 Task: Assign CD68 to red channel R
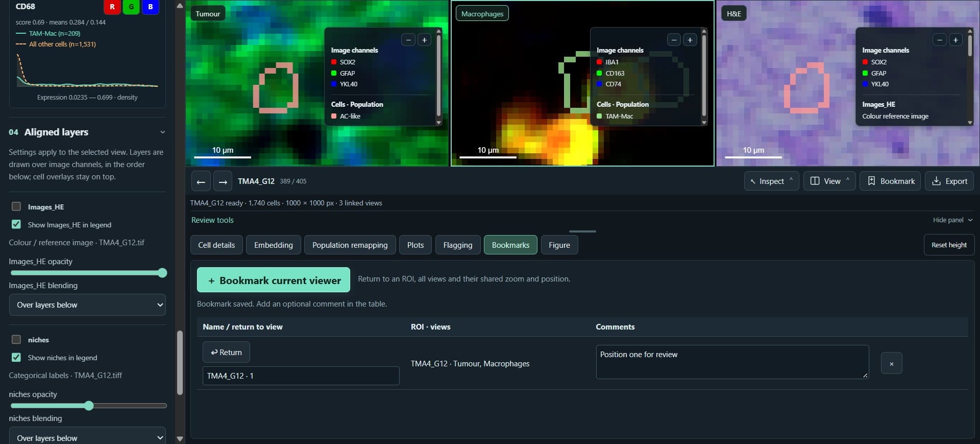[x=112, y=7]
